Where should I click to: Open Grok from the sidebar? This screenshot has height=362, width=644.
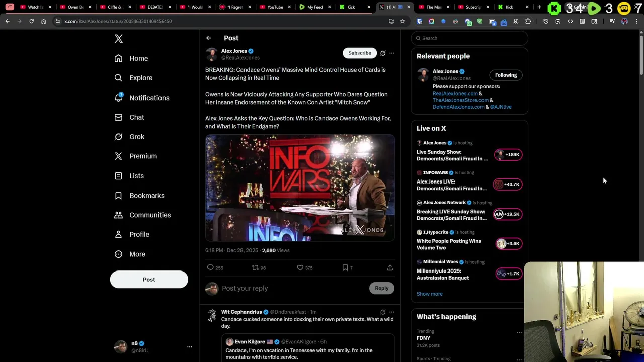(x=129, y=137)
